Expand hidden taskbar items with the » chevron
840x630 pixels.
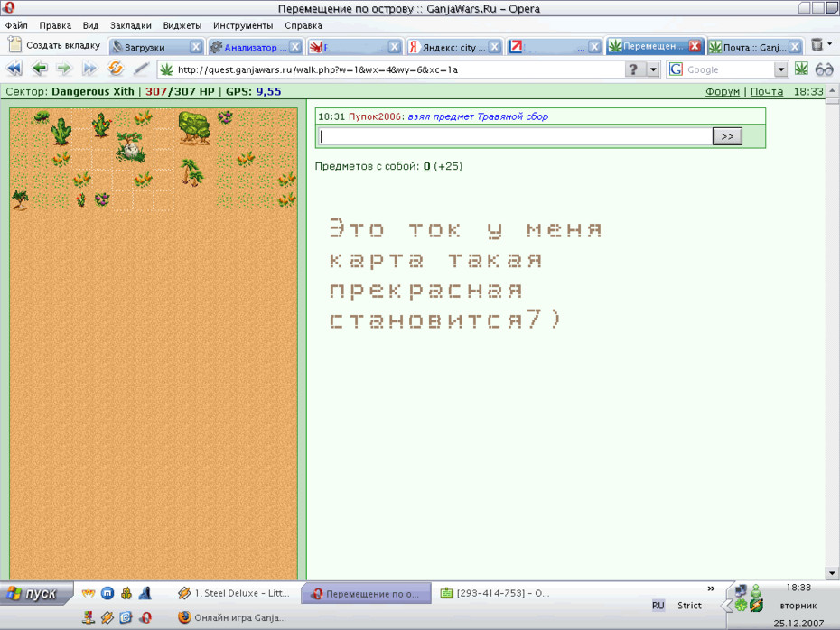coord(711,588)
